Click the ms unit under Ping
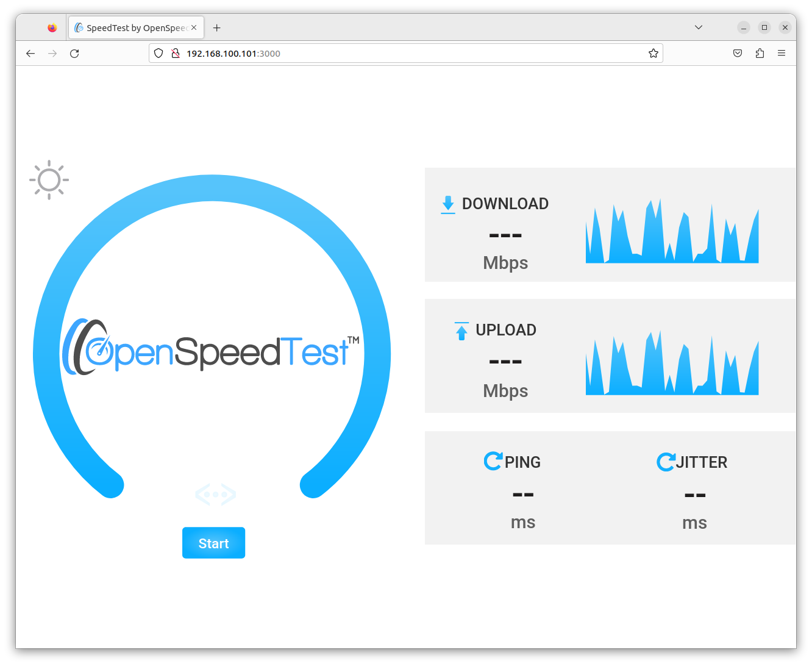Screen dimensions: 812x666 tap(523, 523)
